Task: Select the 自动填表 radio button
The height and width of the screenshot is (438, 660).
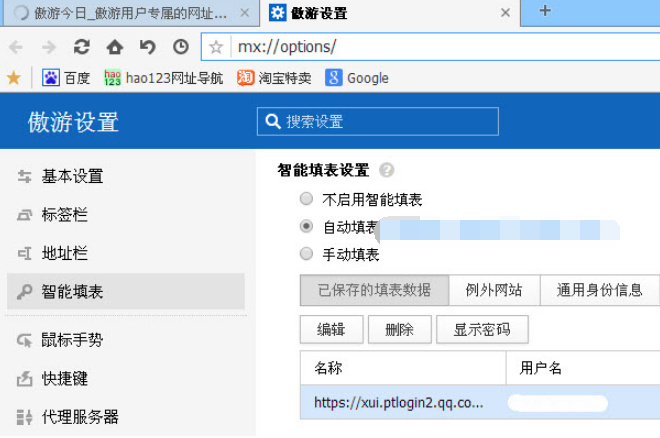Action: tap(306, 226)
